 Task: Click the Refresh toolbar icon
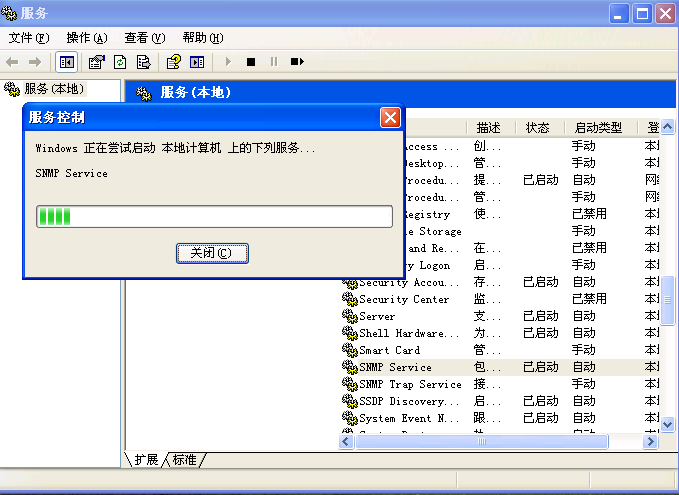[120, 62]
